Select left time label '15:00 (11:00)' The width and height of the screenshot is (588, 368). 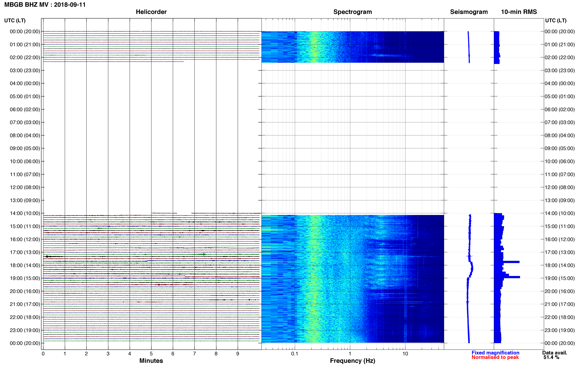coord(25,226)
